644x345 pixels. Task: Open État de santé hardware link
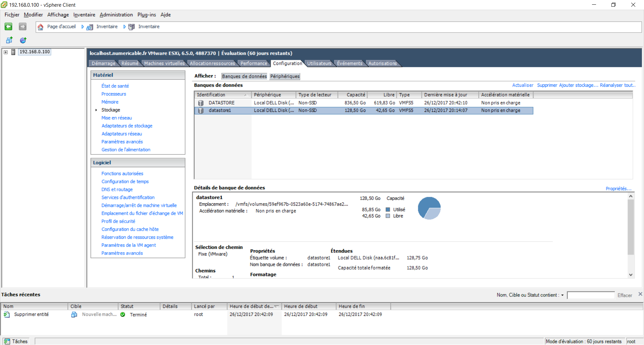point(115,86)
